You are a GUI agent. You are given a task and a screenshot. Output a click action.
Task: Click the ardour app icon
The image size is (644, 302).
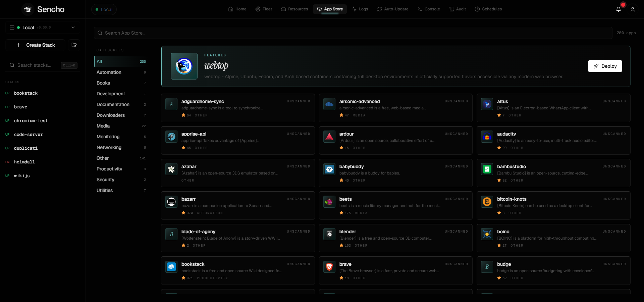[329, 137]
